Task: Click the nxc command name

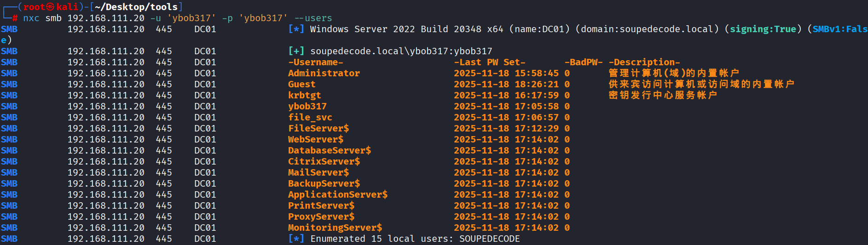Action: [31, 18]
